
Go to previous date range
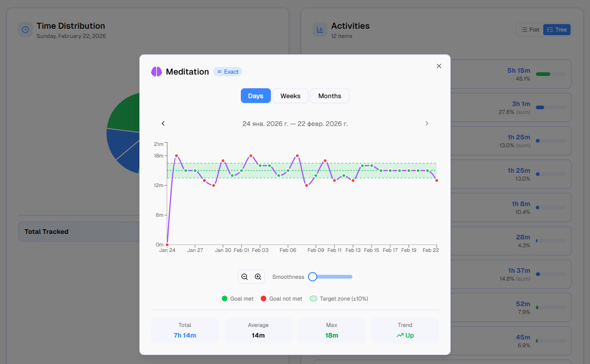point(163,124)
